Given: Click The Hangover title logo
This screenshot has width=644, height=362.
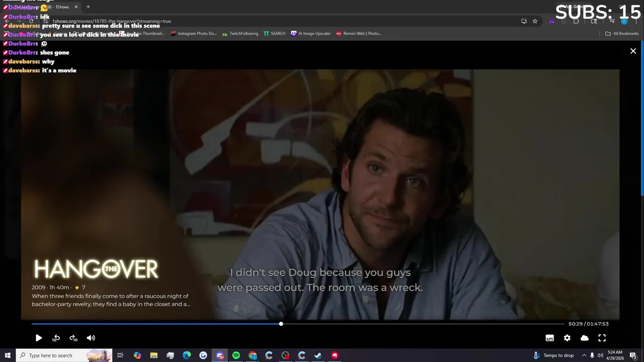Looking at the screenshot, I should [x=96, y=269].
